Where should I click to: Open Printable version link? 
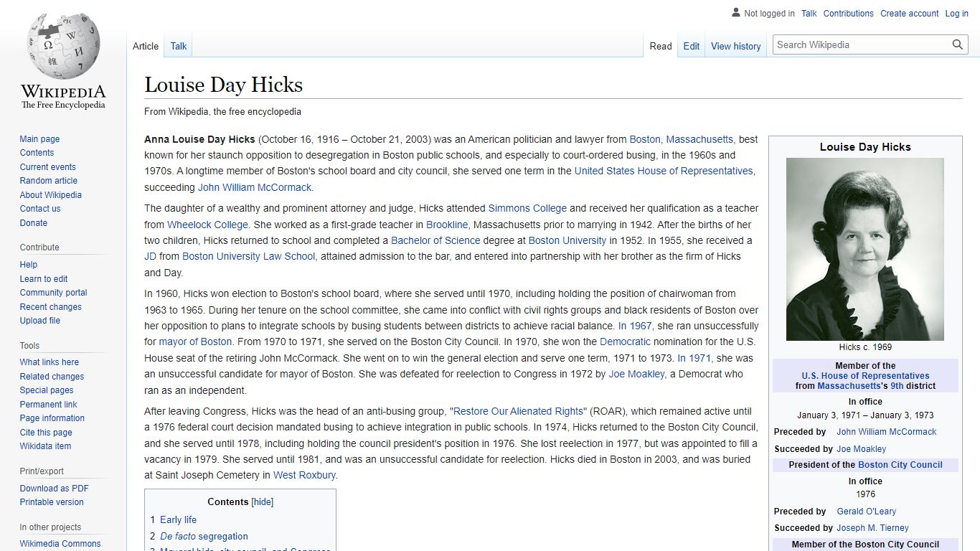(x=52, y=502)
